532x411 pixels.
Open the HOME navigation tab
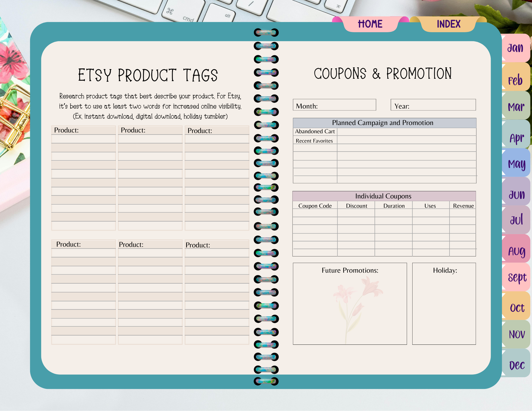pos(371,24)
